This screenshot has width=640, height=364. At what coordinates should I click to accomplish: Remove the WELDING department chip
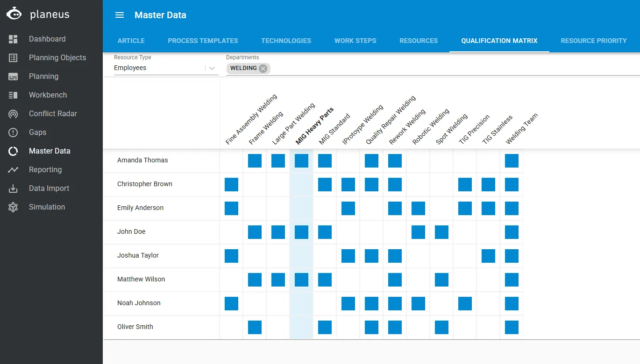pos(263,69)
